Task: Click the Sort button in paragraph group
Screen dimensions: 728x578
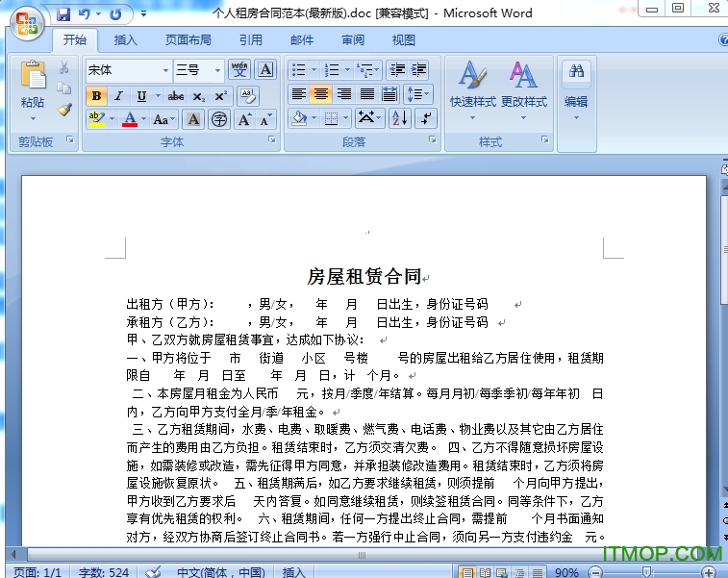Action: coord(399,118)
